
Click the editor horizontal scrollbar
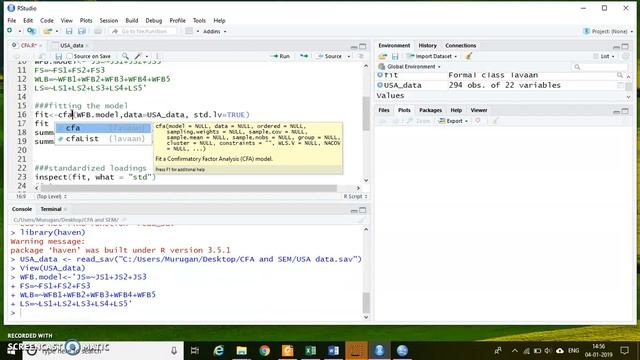[x=189, y=188]
